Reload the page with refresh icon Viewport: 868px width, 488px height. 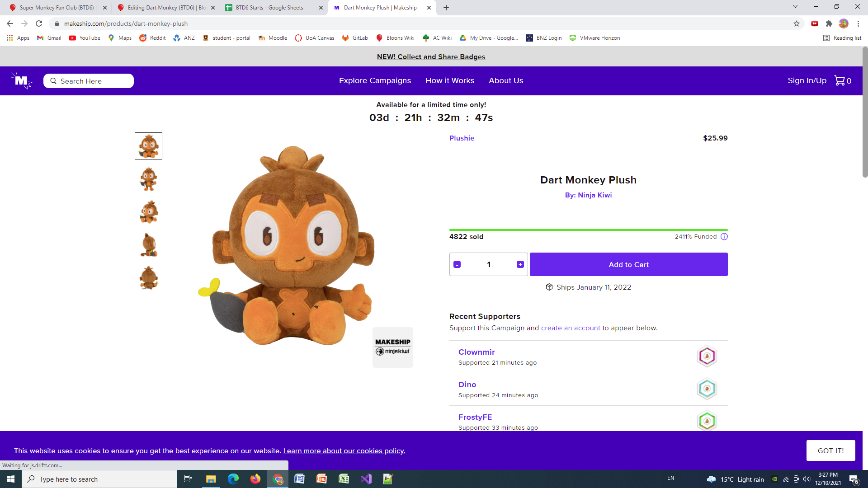(x=39, y=23)
